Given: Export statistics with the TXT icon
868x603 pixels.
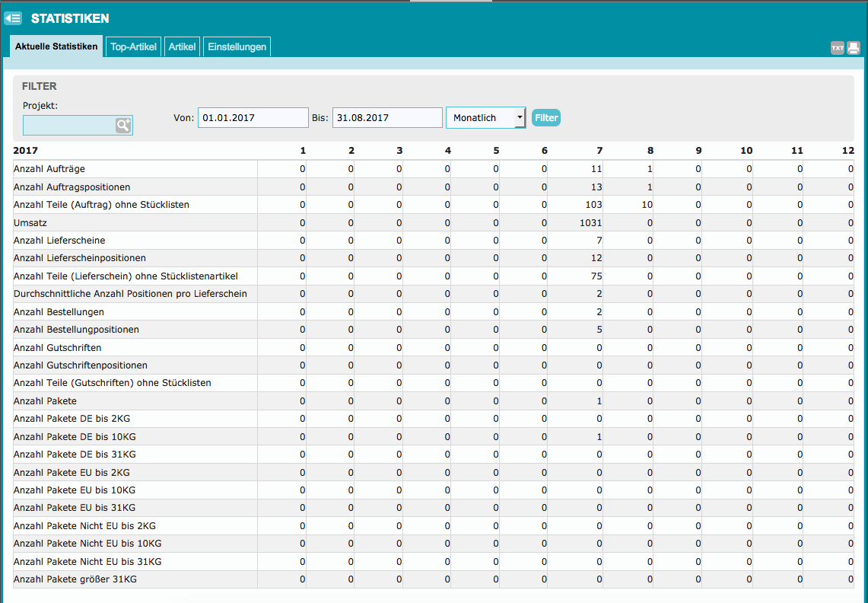Looking at the screenshot, I should coord(838,48).
